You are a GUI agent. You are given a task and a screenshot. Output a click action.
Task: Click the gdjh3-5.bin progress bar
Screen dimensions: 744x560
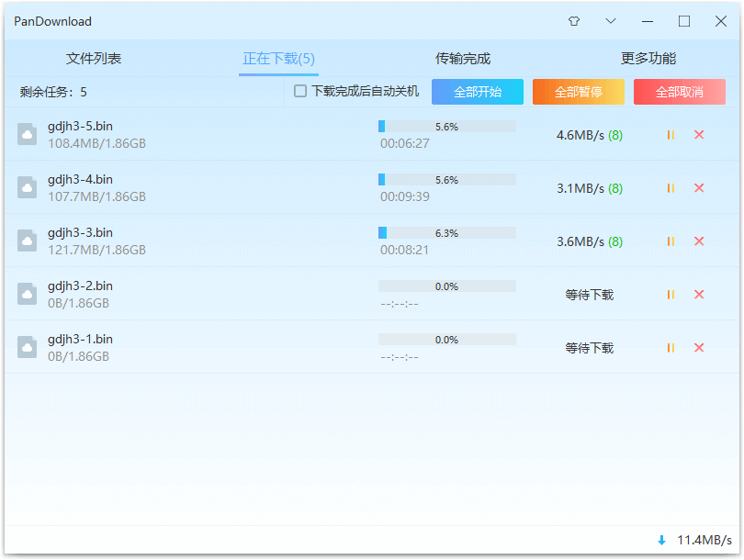446,127
